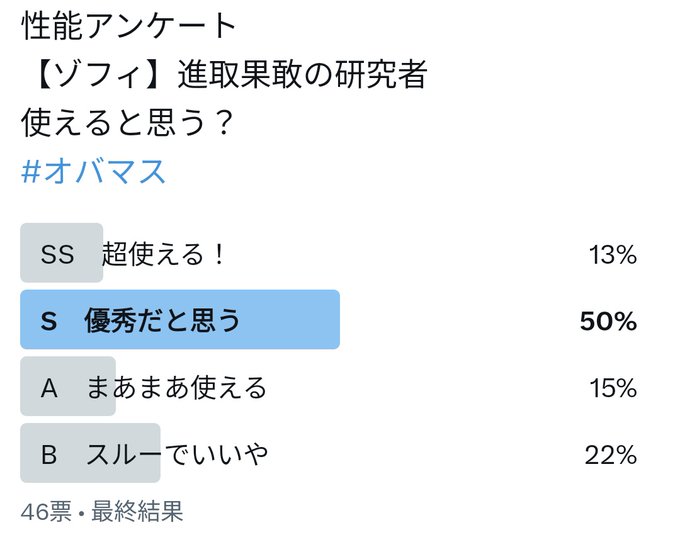Click the 性能アンケート heading line

pos(129,25)
